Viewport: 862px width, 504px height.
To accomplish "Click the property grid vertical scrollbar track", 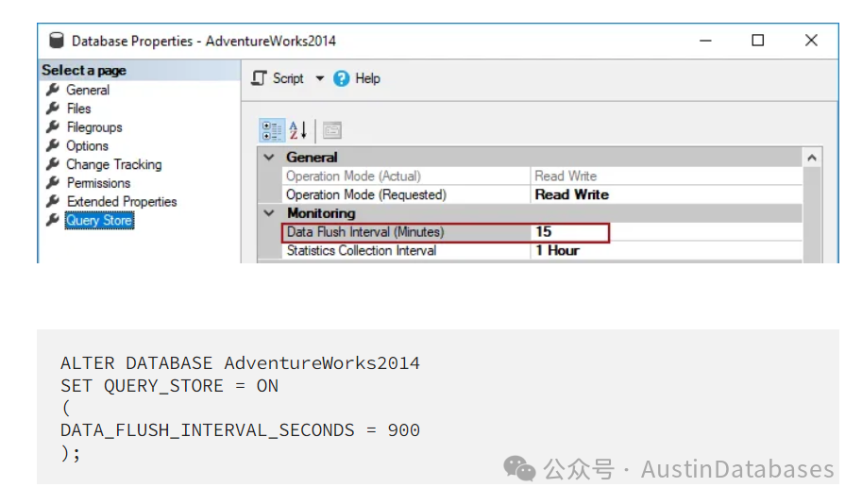I will click(812, 214).
